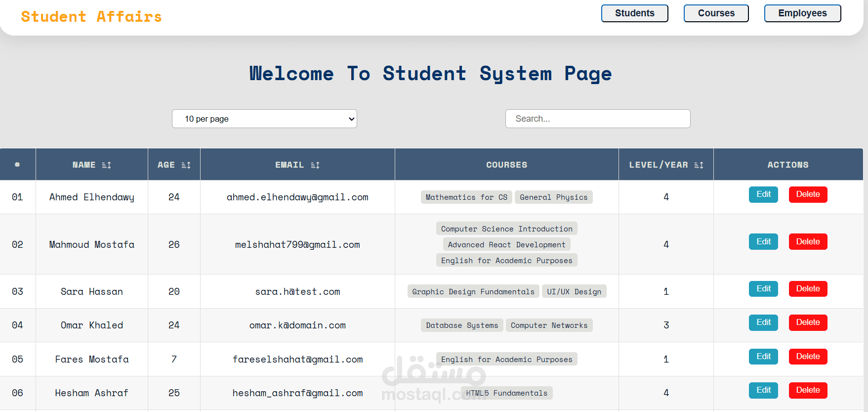Click the Search input field
868x412 pixels.
(598, 119)
